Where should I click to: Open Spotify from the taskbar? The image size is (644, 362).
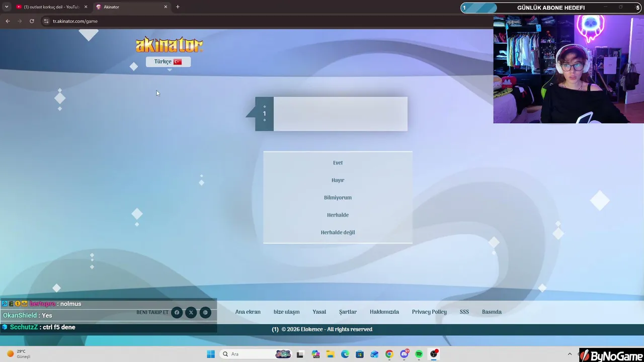click(x=419, y=354)
